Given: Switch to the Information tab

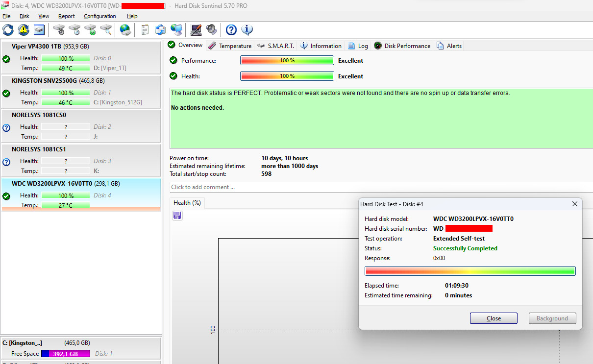Looking at the screenshot, I should pyautogui.click(x=321, y=46).
